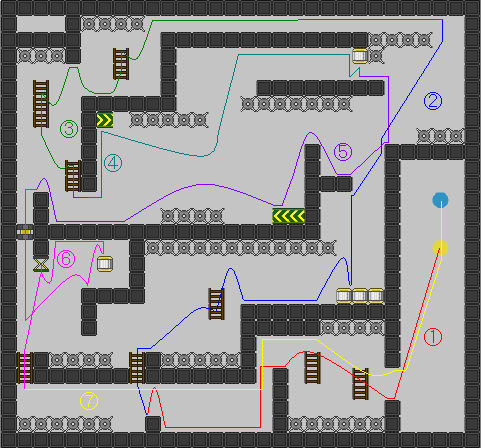Click the ladder in the middle of the blue path

[216, 304]
